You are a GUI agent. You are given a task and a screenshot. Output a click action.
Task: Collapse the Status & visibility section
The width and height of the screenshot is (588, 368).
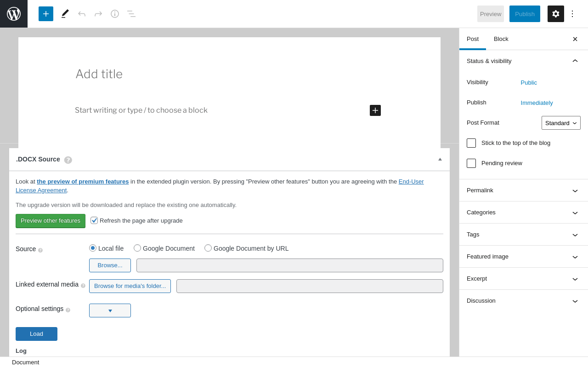click(524, 61)
